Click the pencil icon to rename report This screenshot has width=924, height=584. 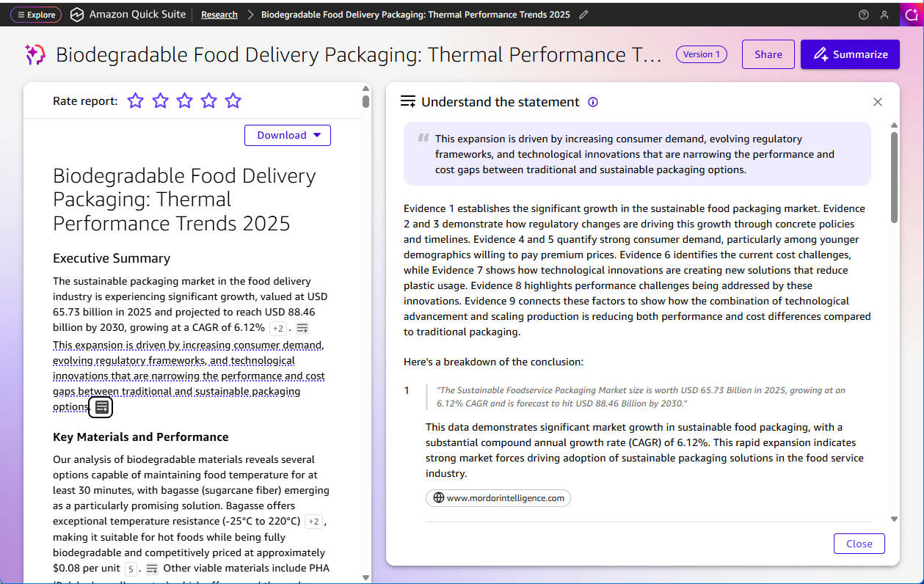coord(583,15)
